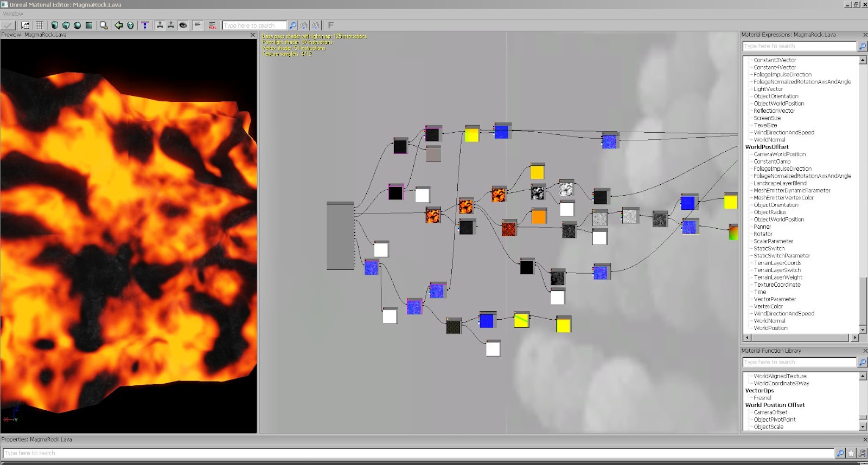Select the Fresnel material function
The height and width of the screenshot is (465, 868).
coord(762,398)
